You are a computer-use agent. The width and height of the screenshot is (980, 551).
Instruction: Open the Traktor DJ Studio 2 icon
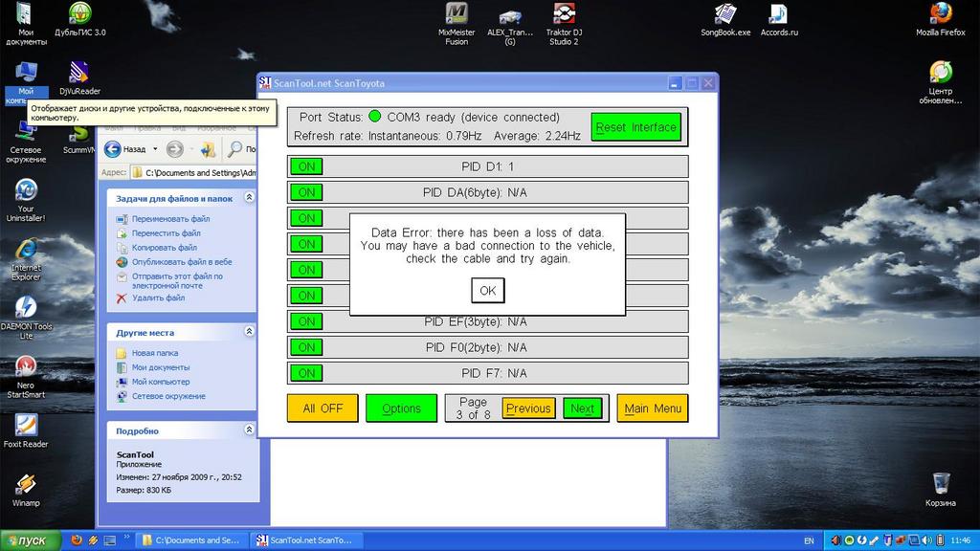[x=564, y=14]
